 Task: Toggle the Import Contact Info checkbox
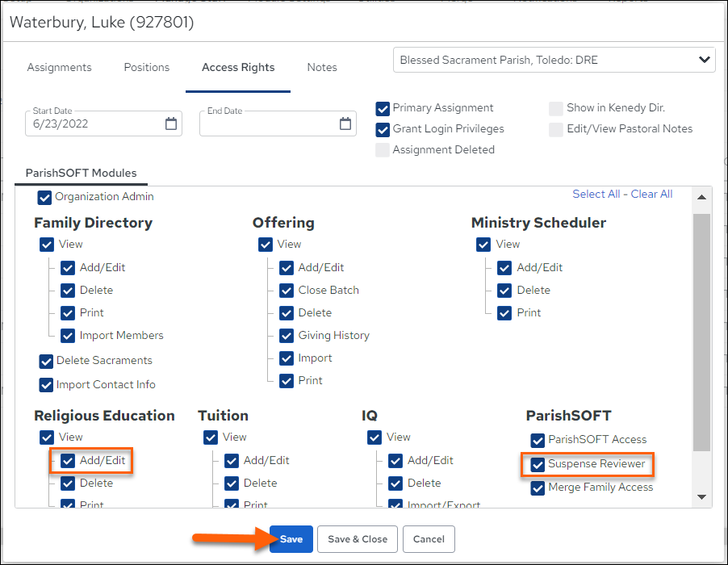pos(46,385)
